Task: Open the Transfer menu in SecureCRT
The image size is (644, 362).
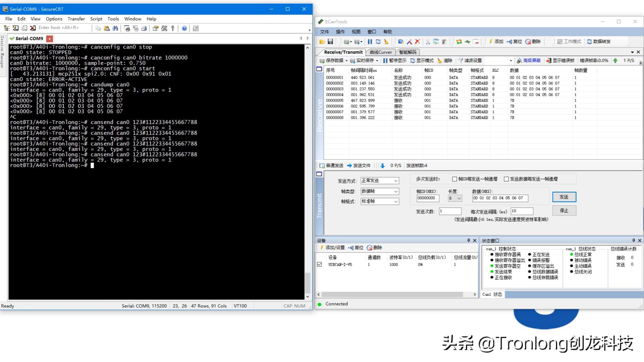Action: (76, 19)
